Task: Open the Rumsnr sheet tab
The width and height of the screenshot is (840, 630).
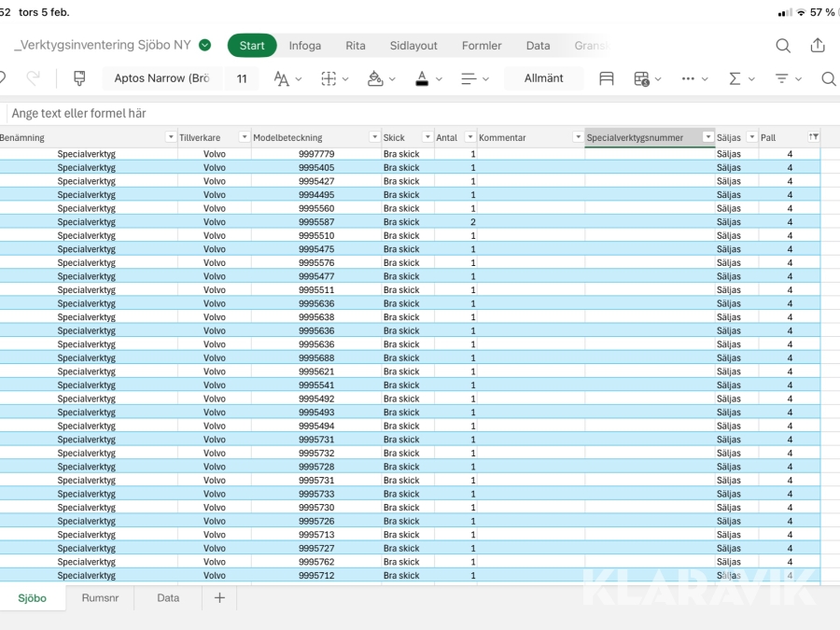Action: click(100, 597)
